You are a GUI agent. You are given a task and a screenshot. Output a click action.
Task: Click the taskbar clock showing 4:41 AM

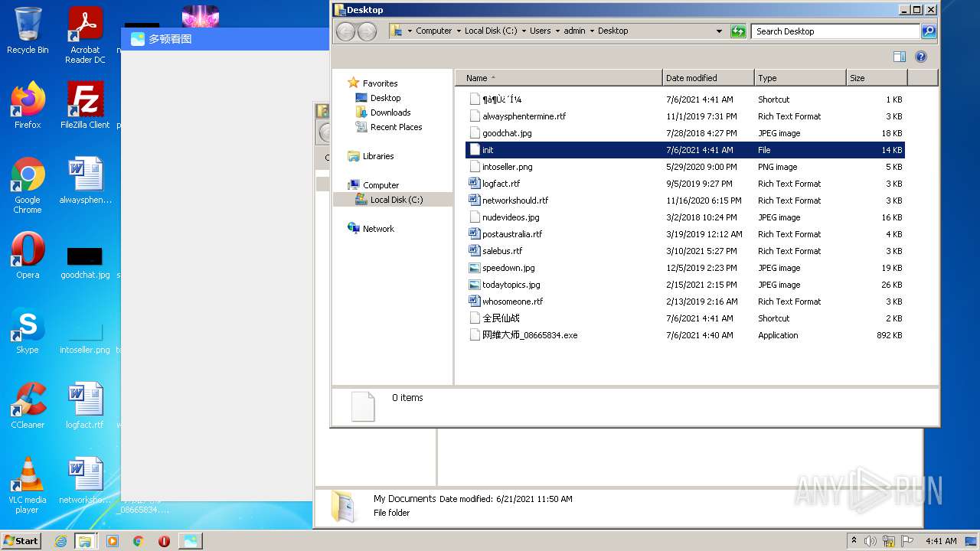click(941, 541)
